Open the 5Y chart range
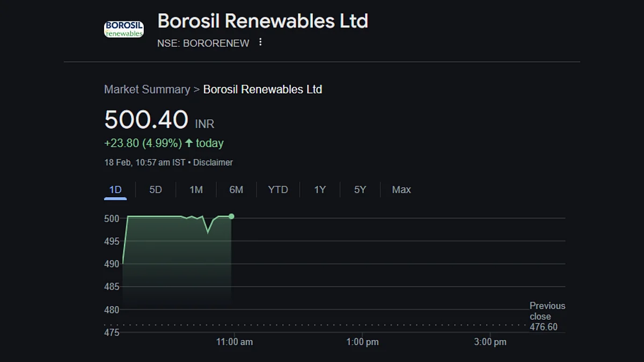644x362 pixels. pos(360,189)
